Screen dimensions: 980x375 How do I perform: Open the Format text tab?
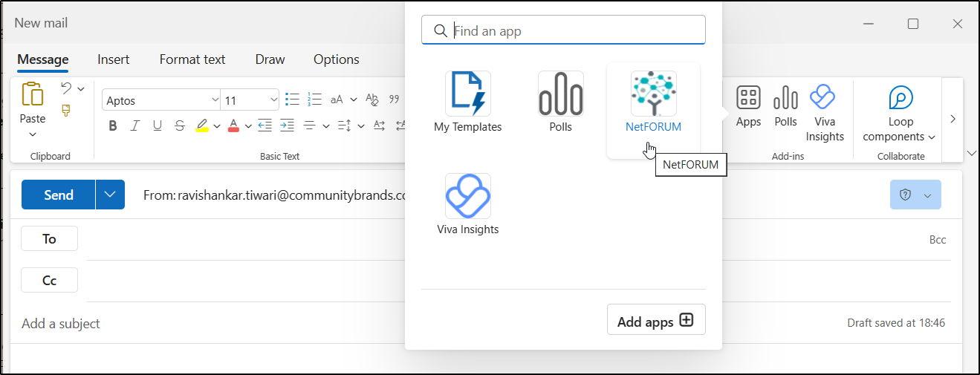pos(192,59)
